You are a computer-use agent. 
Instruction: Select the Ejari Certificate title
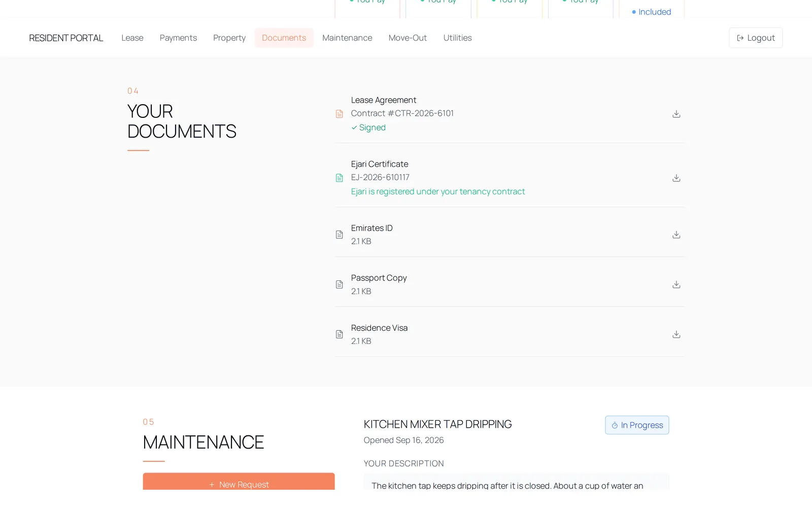(x=380, y=164)
